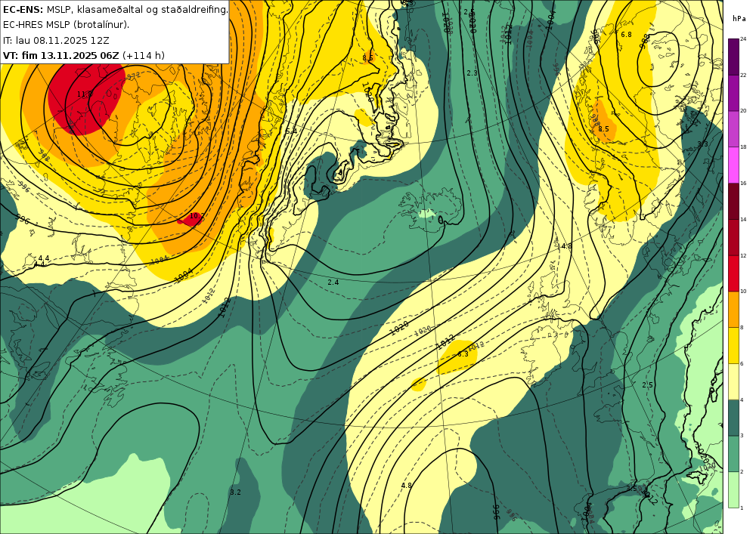The height and width of the screenshot is (534, 756).
Task: Click the hPa unit label above colorbar
Action: point(739,19)
